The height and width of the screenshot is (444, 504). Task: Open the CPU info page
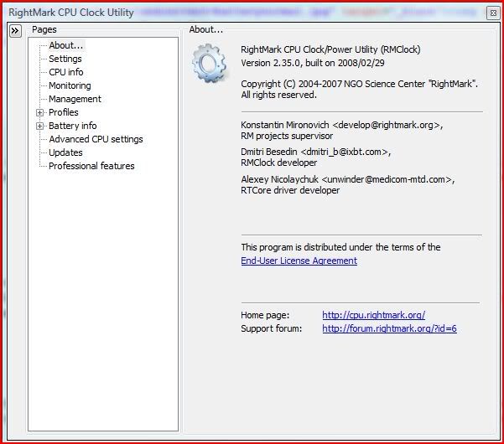pyautogui.click(x=66, y=72)
